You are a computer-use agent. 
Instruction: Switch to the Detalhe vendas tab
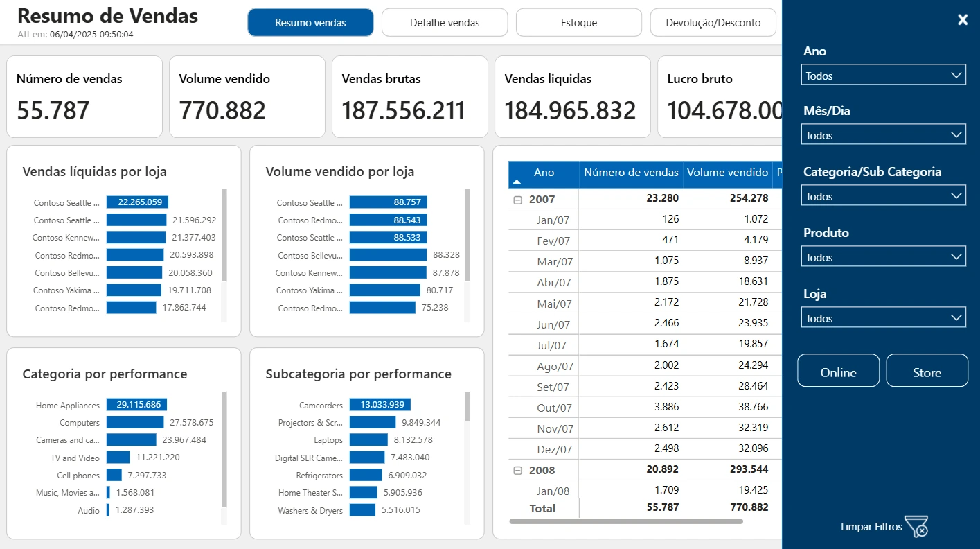[445, 23]
